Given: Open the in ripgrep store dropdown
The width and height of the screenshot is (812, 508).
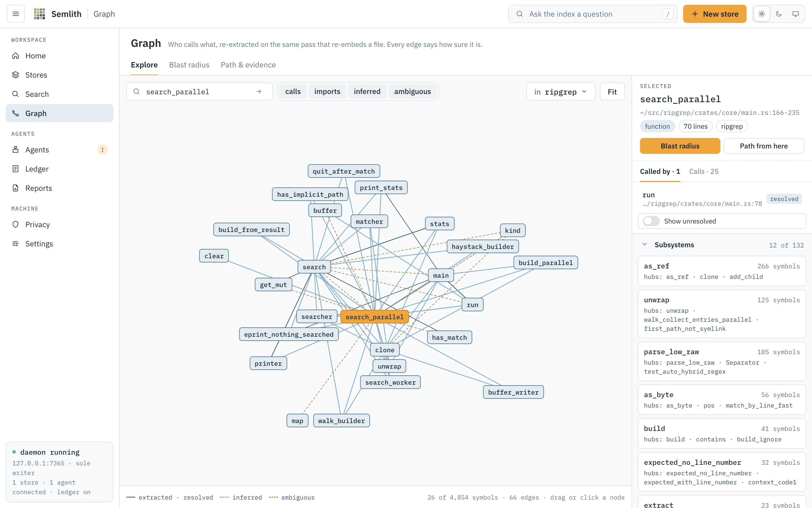Looking at the screenshot, I should pos(561,91).
